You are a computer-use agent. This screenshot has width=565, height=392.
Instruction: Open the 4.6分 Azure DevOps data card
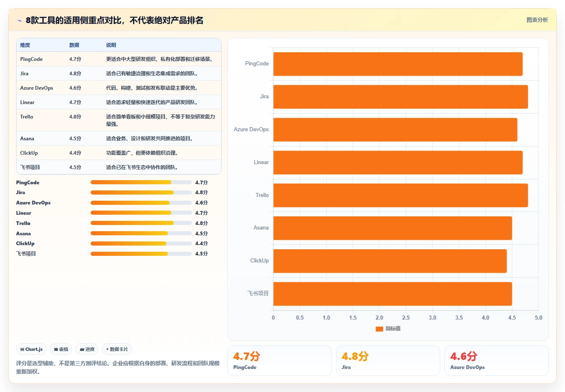point(497,360)
